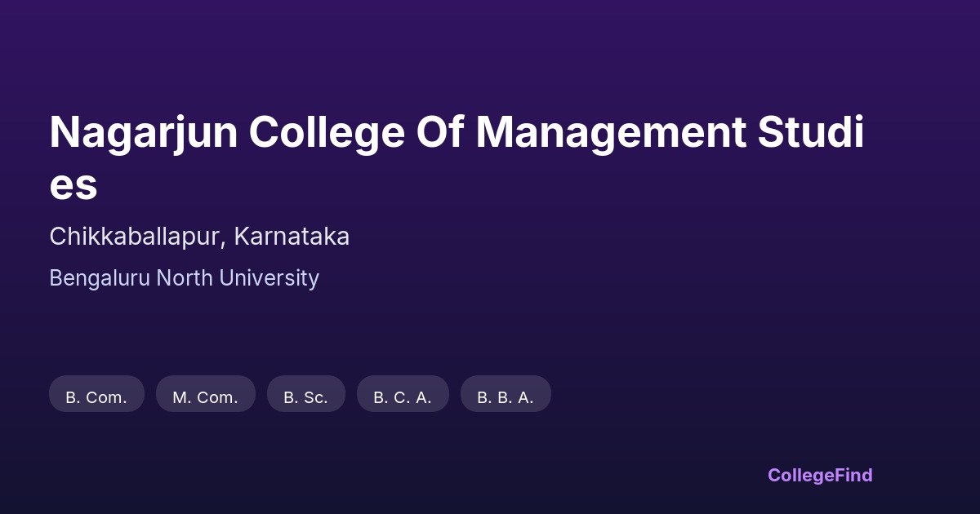Screen dimensions: 980x514
Task: Click the wrapped "es" on heading's second line
Action: coord(73,185)
